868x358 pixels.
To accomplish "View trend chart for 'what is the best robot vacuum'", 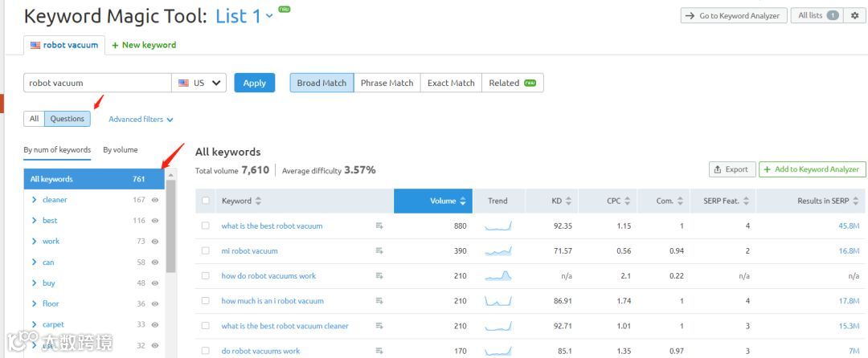I will tap(498, 226).
